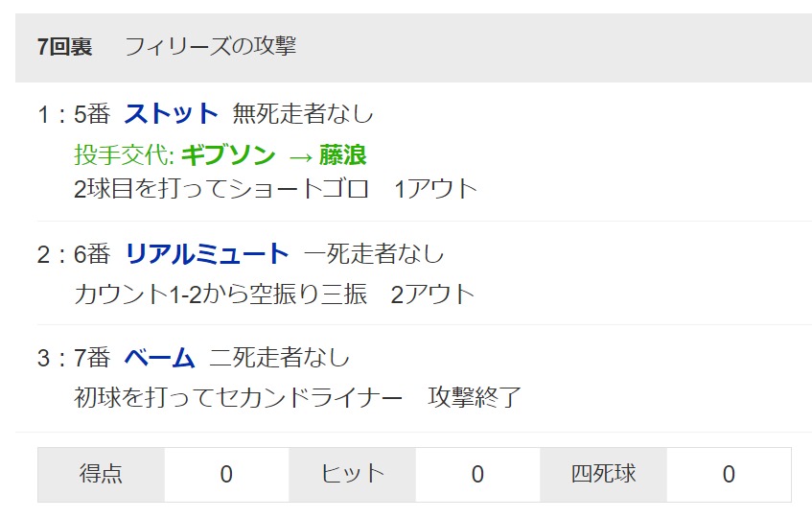Click the 四死球 table cell
This screenshot has width=812, height=518.
(603, 475)
